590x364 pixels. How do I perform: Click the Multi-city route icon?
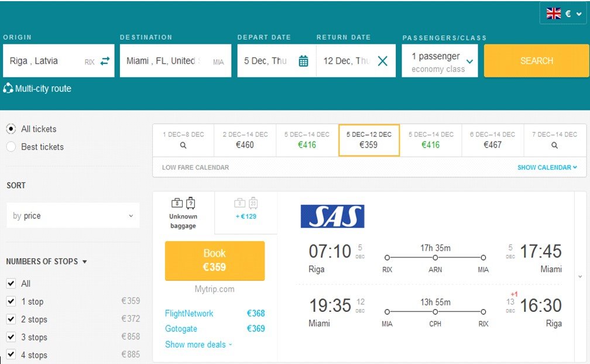point(8,88)
